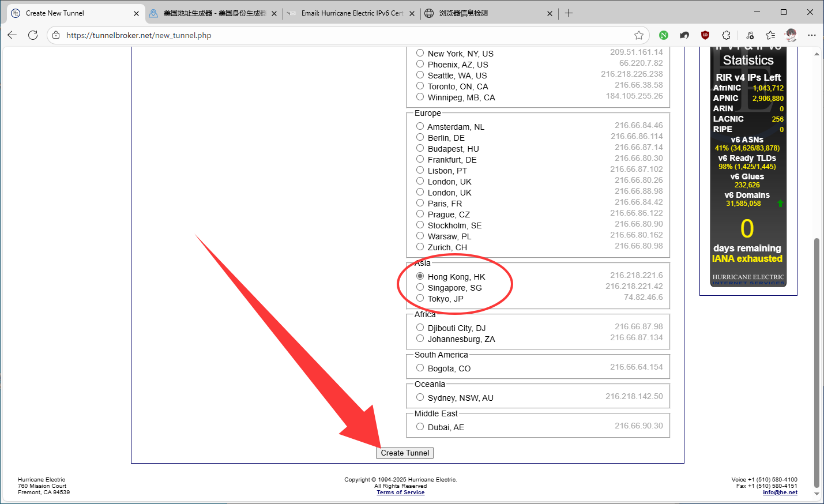
Task: Select the Tokyo, JP tunnel server
Action: pyautogui.click(x=420, y=298)
